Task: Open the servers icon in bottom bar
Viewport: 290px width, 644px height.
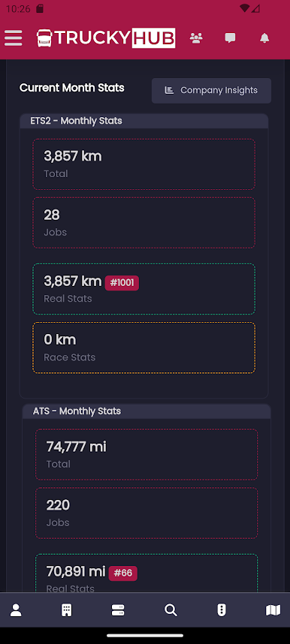Action: coord(118,610)
